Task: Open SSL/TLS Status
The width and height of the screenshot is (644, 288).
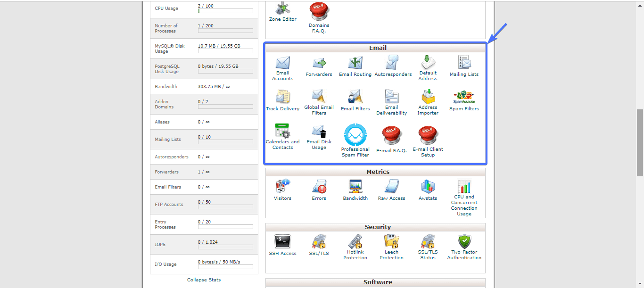Action: (x=428, y=247)
